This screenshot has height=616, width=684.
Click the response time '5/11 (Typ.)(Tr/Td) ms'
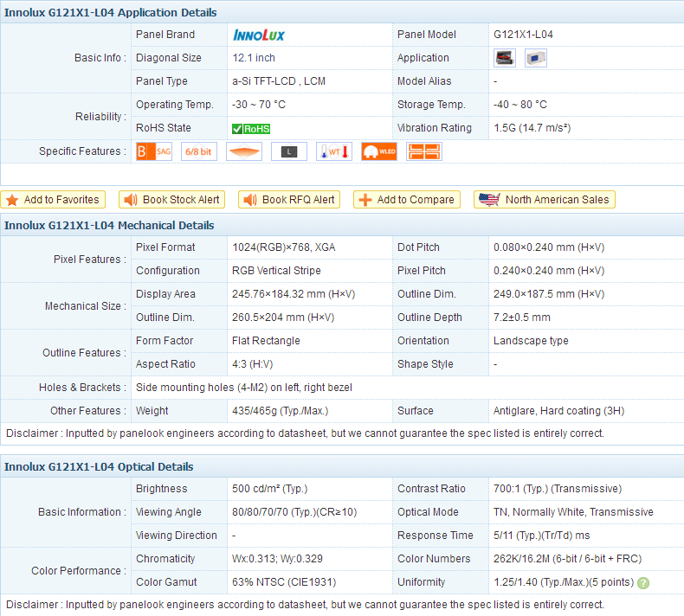[x=541, y=536]
